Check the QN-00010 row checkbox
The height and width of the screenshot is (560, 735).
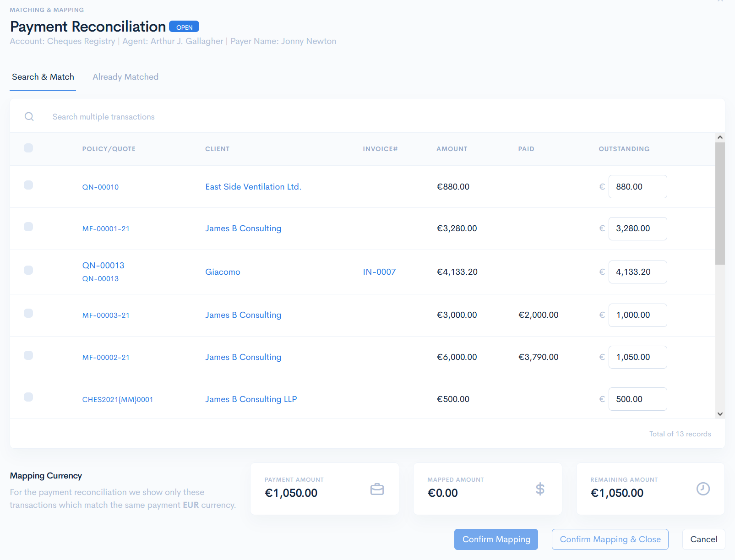tap(28, 185)
